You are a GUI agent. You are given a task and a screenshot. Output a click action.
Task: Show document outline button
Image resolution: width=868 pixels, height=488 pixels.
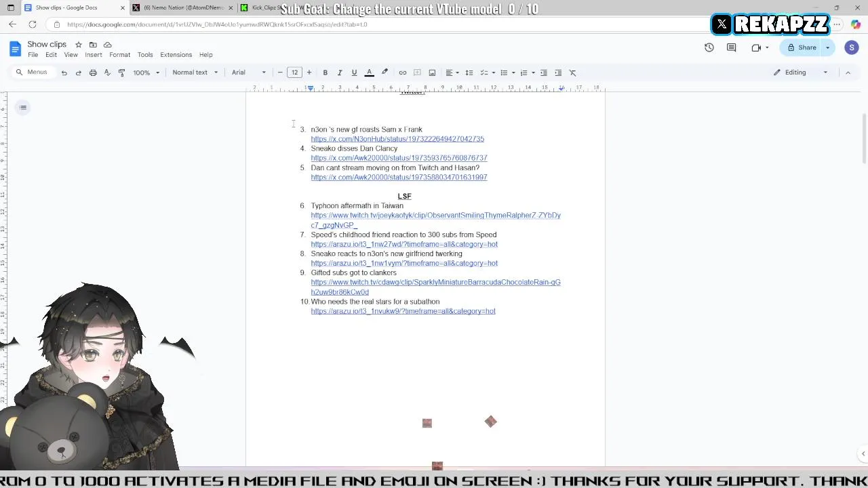click(23, 107)
